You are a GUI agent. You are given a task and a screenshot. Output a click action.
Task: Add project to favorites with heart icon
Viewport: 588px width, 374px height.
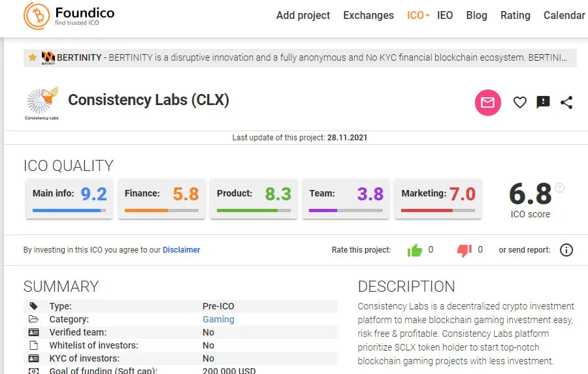coord(520,102)
